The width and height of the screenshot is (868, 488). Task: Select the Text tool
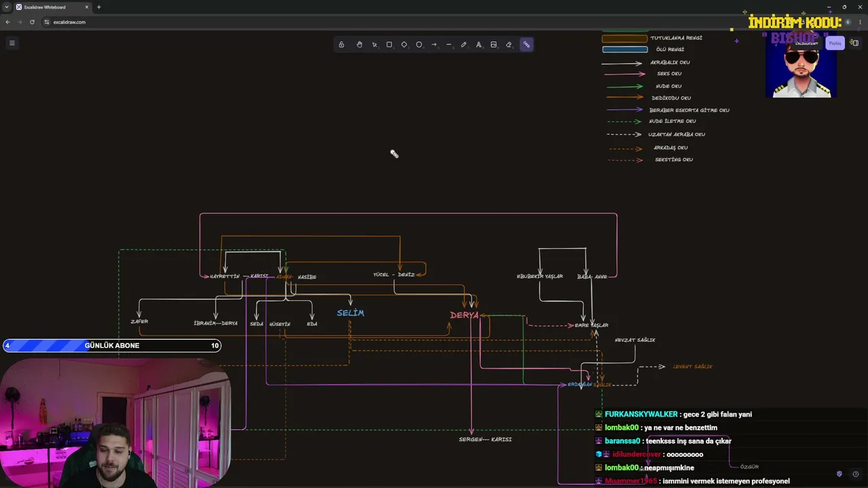(479, 45)
